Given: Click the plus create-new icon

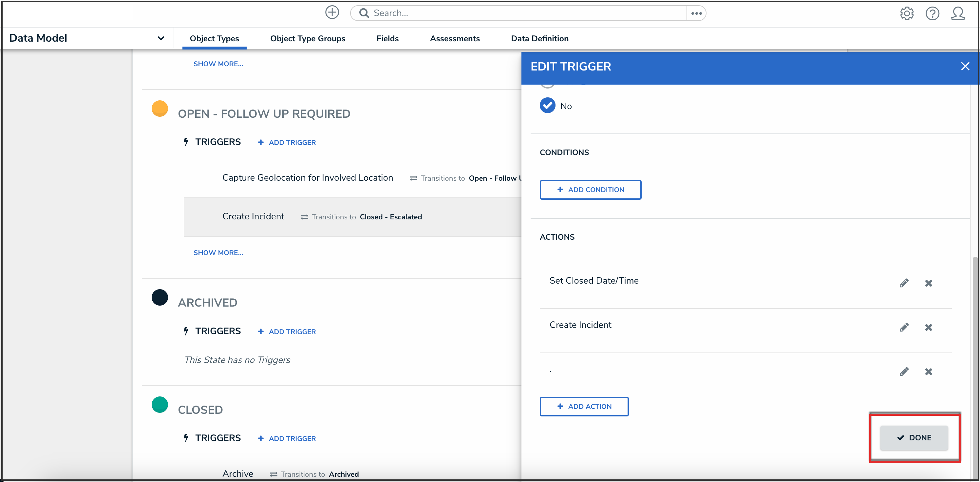Looking at the screenshot, I should 332,12.
